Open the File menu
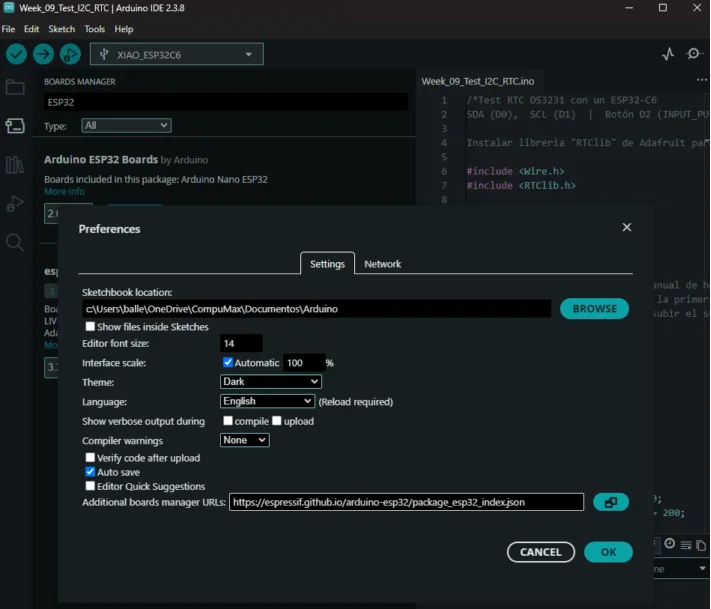711x609 pixels. point(8,29)
